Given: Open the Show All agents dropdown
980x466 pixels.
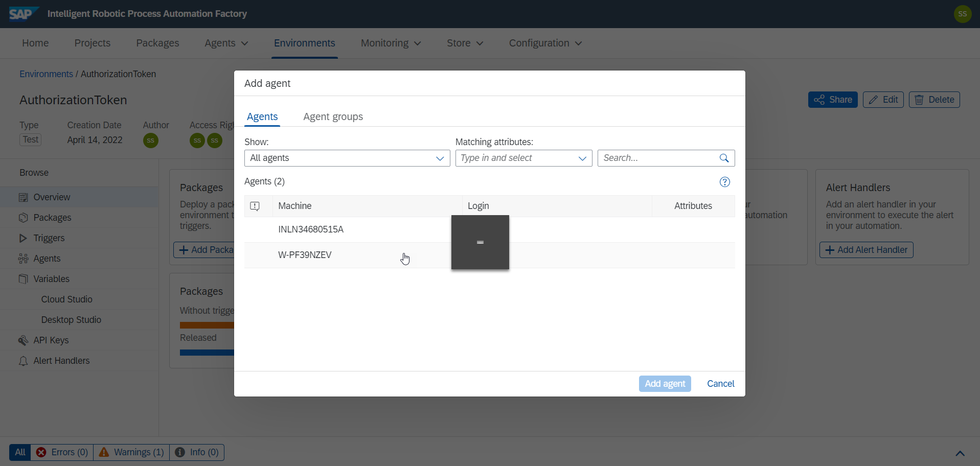Looking at the screenshot, I should pyautogui.click(x=347, y=158).
